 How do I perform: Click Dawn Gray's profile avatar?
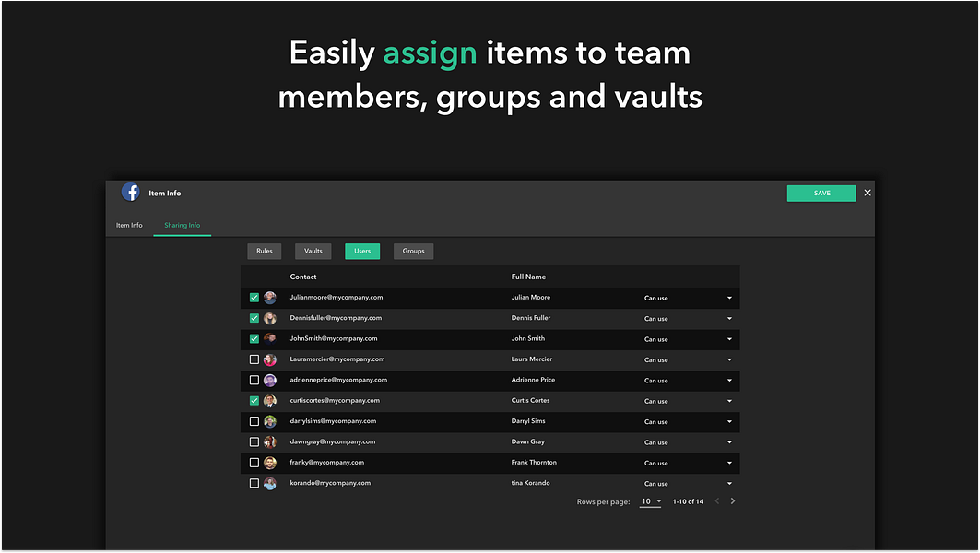(x=270, y=441)
